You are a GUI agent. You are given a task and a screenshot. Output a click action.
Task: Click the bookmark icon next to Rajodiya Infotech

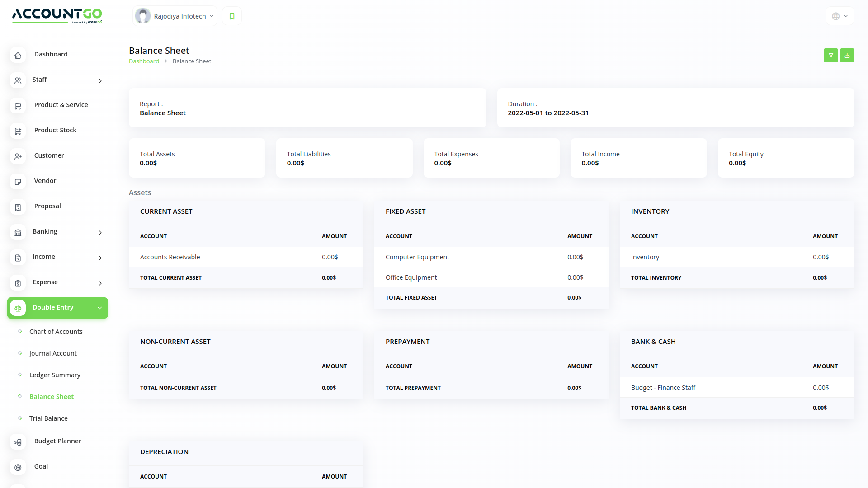231,15
